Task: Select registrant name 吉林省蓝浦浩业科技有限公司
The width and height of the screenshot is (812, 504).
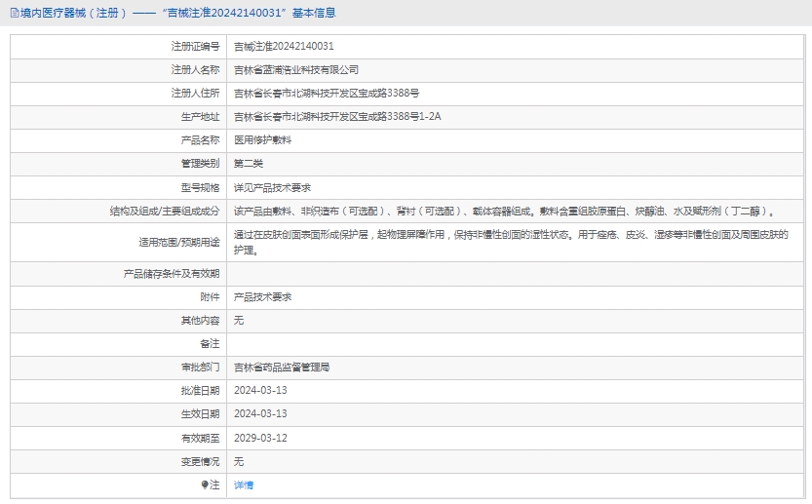Action: pos(296,69)
